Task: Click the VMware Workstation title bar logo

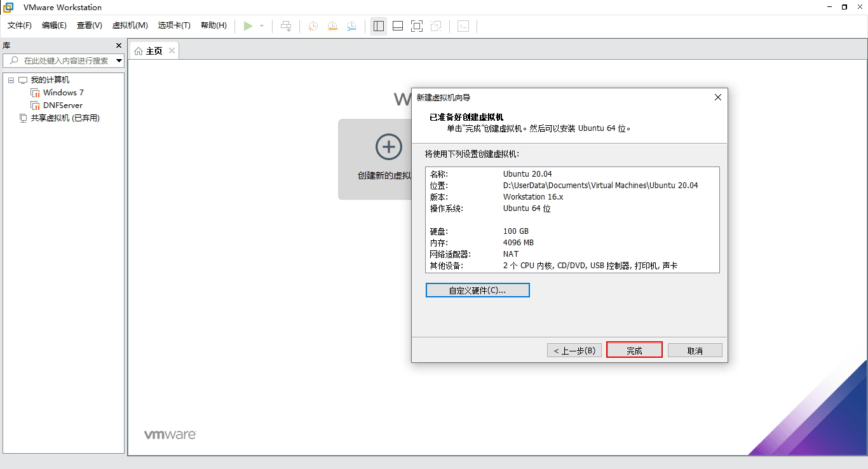Action: 9,7
